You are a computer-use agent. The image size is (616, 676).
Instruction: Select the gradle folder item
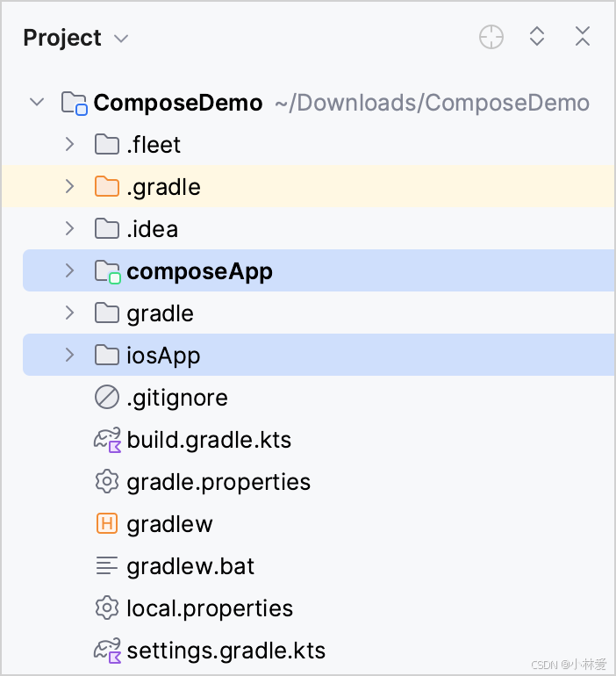tap(144, 313)
